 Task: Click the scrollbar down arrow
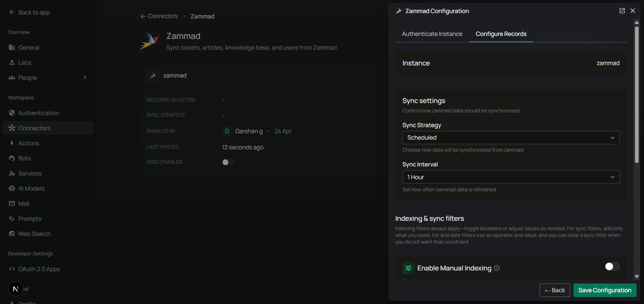637,276
